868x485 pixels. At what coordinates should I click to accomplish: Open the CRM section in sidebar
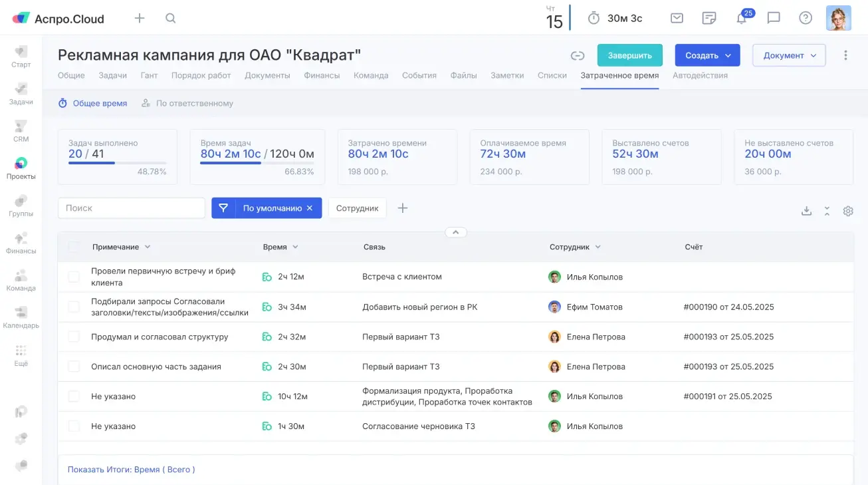[x=21, y=131]
